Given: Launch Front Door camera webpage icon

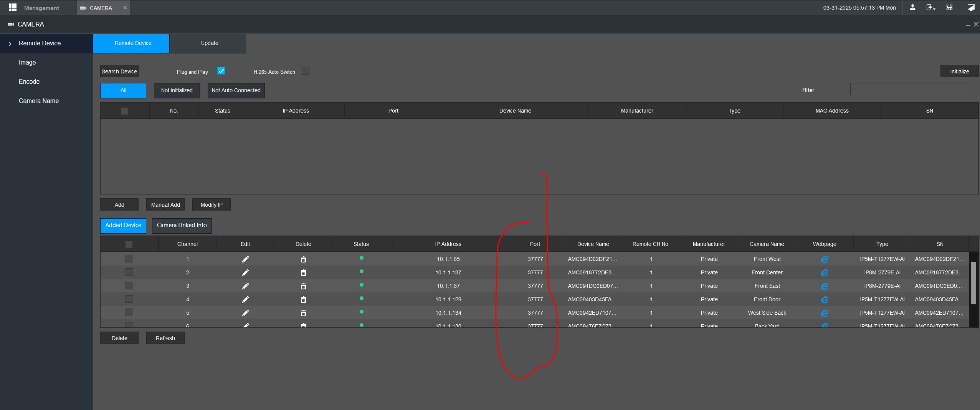Looking at the screenshot, I should coord(824,300).
